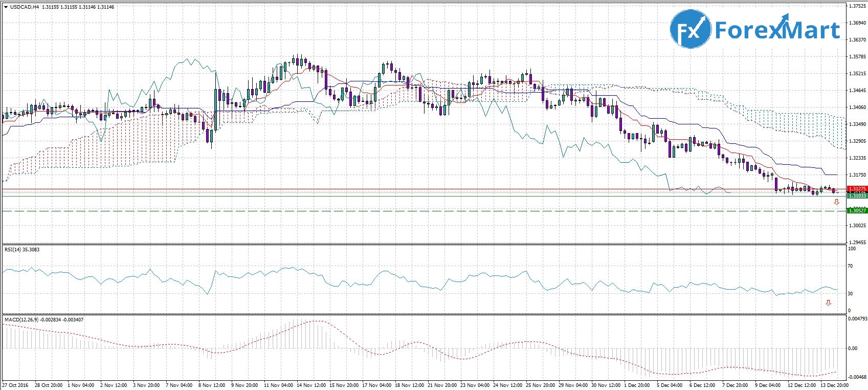This screenshot has width=868, height=390.
Task: Click the 15 Nov 20:00 time label
Action: click(x=344, y=385)
